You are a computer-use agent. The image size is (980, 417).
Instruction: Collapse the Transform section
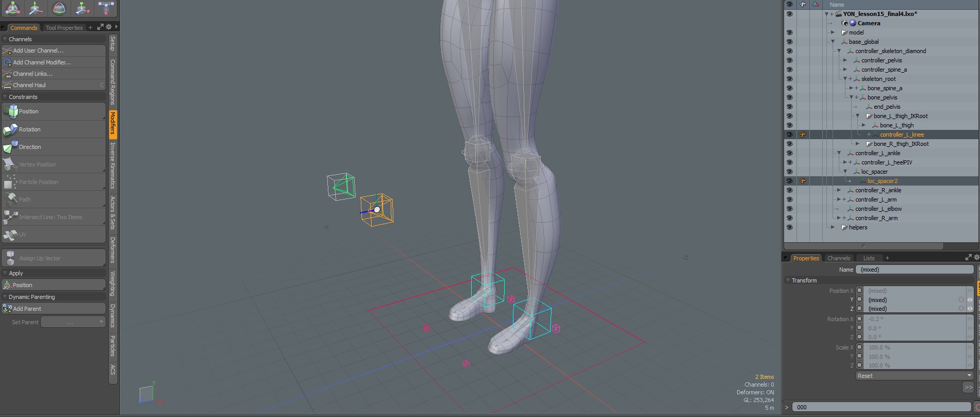click(x=788, y=280)
